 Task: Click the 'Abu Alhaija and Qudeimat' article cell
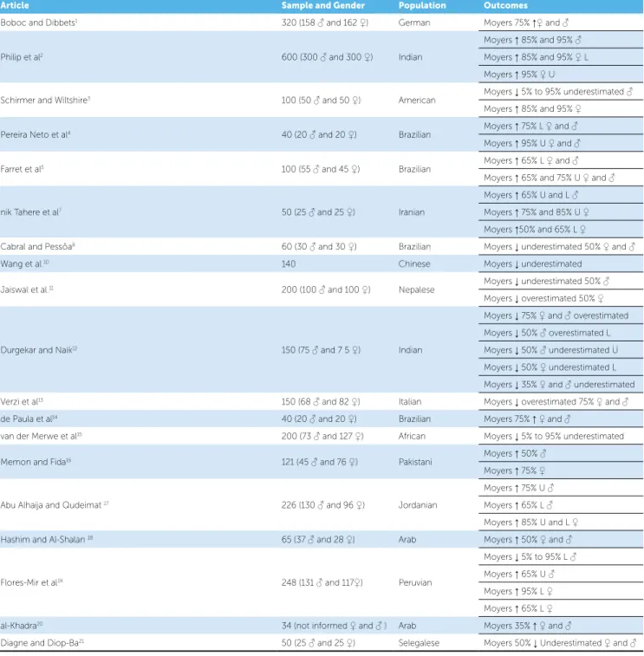coord(55,505)
